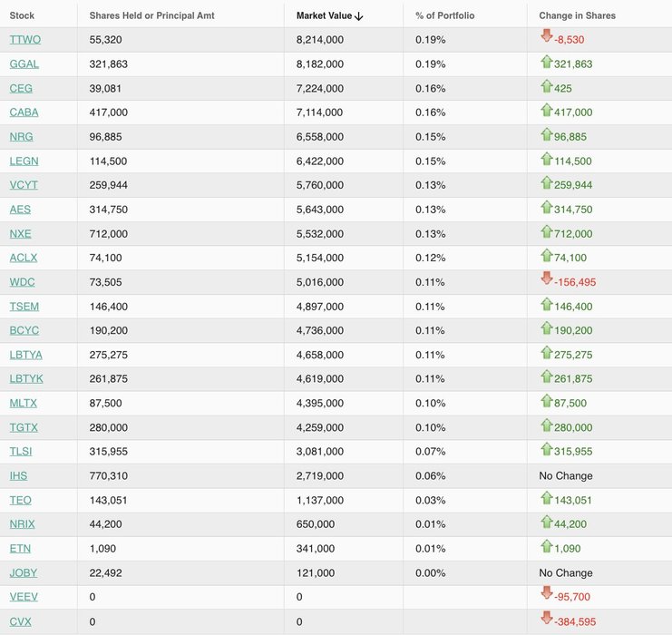Click the sort arrow beside Market Value header
The height and width of the screenshot is (635, 672).
359,16
